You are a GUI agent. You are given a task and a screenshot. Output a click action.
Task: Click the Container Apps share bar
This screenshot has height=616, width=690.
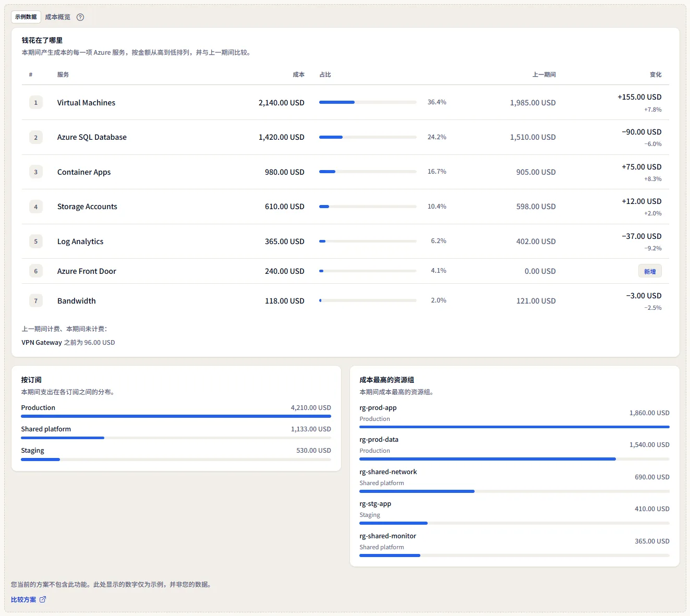coord(368,172)
